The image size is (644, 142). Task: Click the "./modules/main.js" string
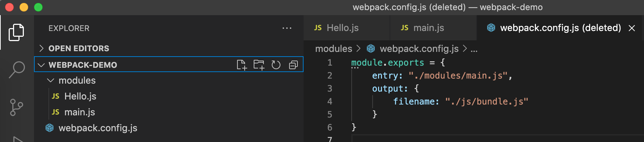click(458, 76)
